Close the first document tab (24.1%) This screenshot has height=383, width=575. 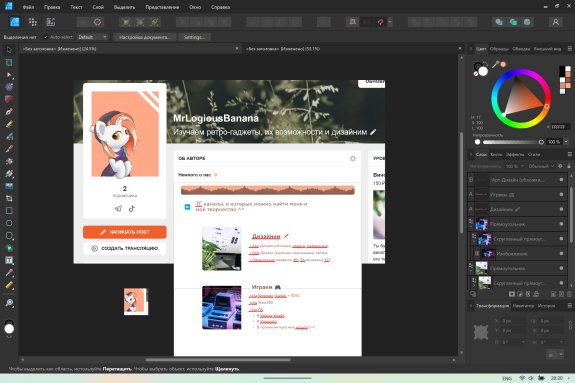pos(237,48)
